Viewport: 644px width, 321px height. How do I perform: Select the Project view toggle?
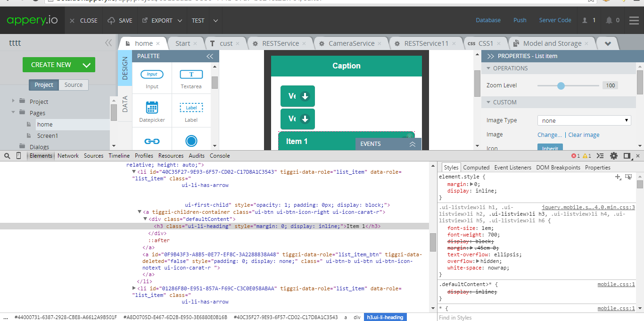(44, 85)
